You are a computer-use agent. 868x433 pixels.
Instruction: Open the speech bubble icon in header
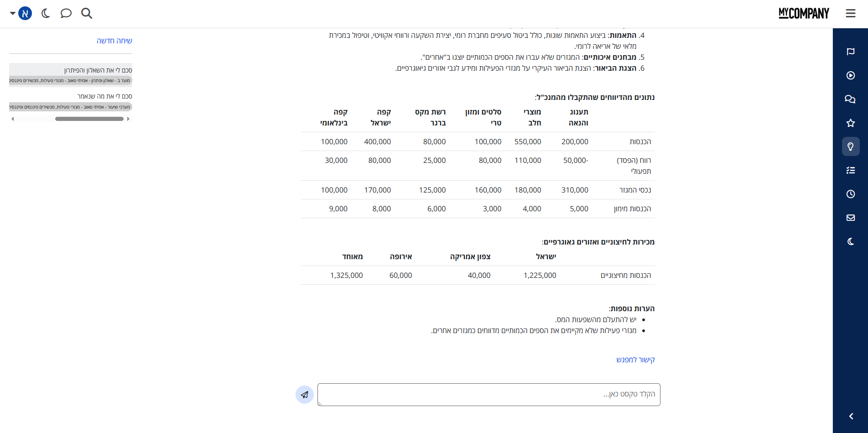pos(66,13)
